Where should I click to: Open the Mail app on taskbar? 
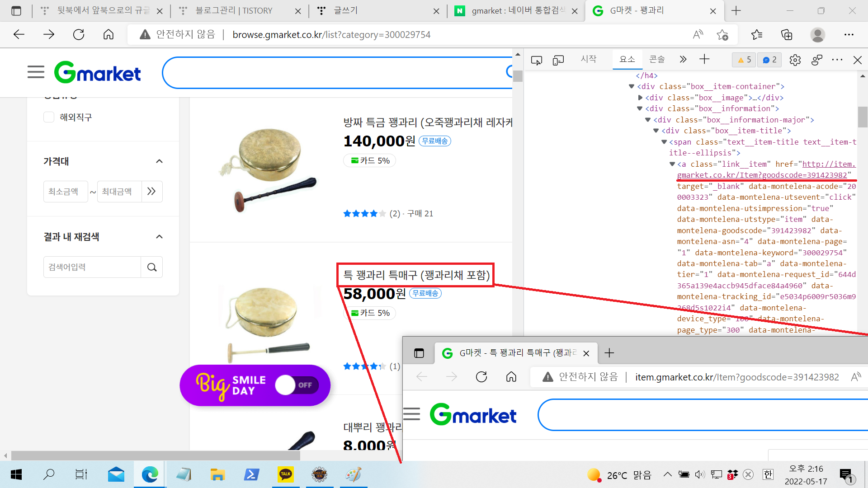116,474
